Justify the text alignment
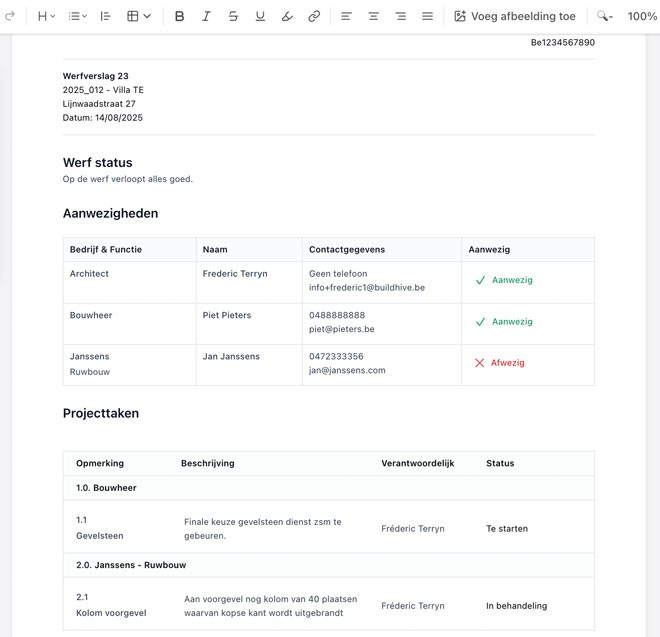This screenshot has width=660, height=637. (427, 16)
